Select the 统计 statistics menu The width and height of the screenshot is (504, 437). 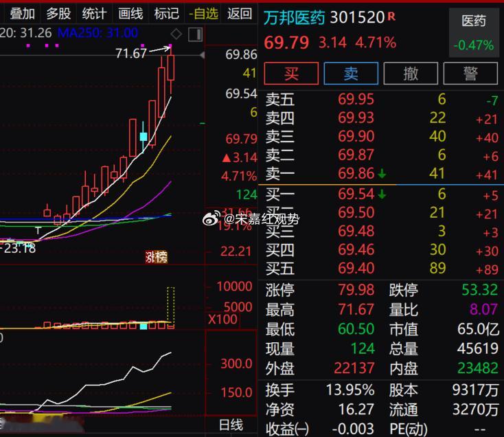(x=94, y=14)
